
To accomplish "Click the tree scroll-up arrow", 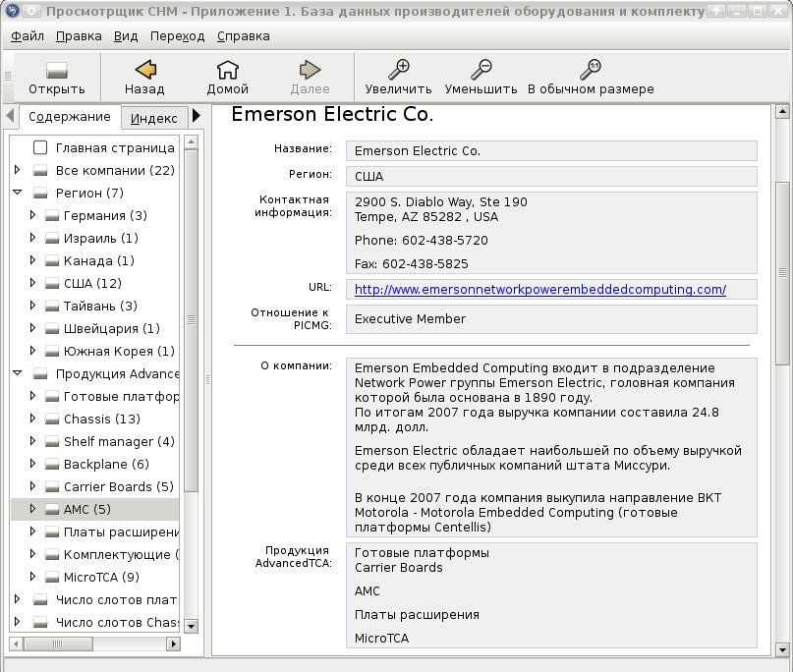I will coord(192,142).
